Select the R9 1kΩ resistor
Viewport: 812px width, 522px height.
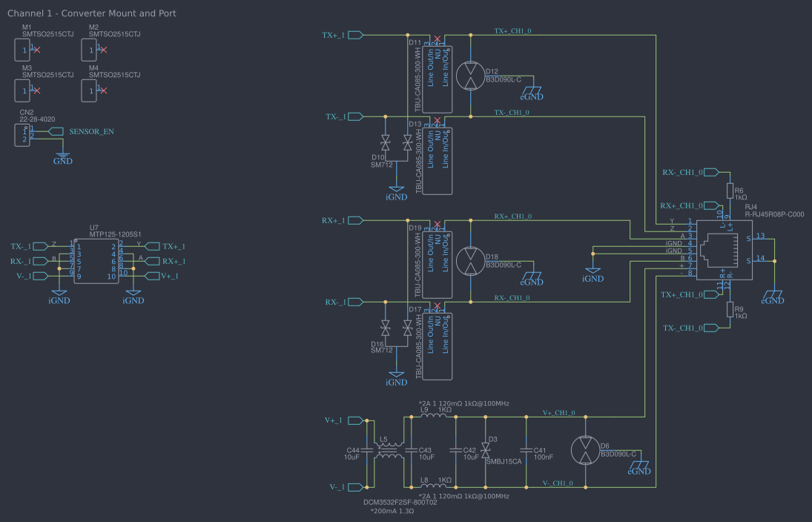point(730,311)
